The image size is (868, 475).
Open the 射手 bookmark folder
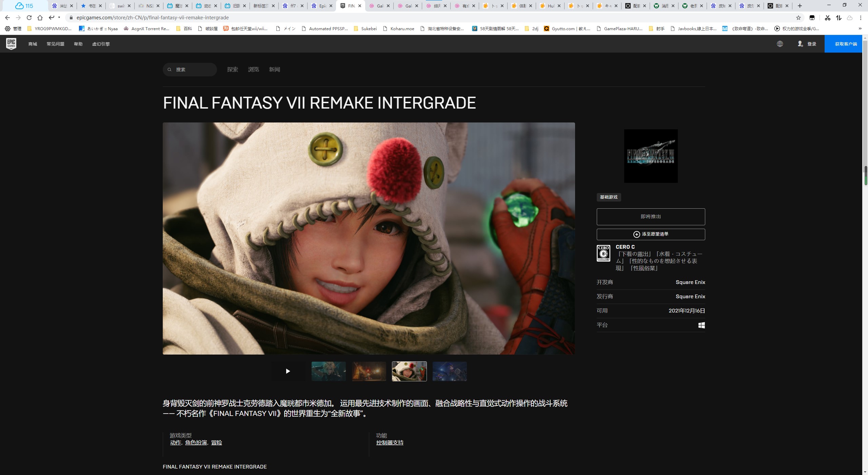pyautogui.click(x=656, y=28)
